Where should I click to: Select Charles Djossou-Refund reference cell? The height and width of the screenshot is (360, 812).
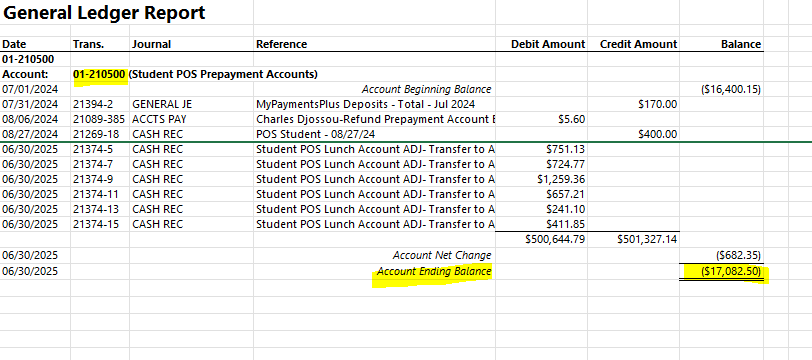[x=375, y=119]
